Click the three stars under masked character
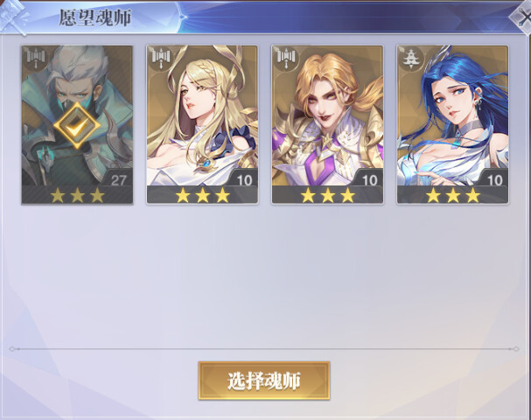531x420 pixels. pos(77,195)
